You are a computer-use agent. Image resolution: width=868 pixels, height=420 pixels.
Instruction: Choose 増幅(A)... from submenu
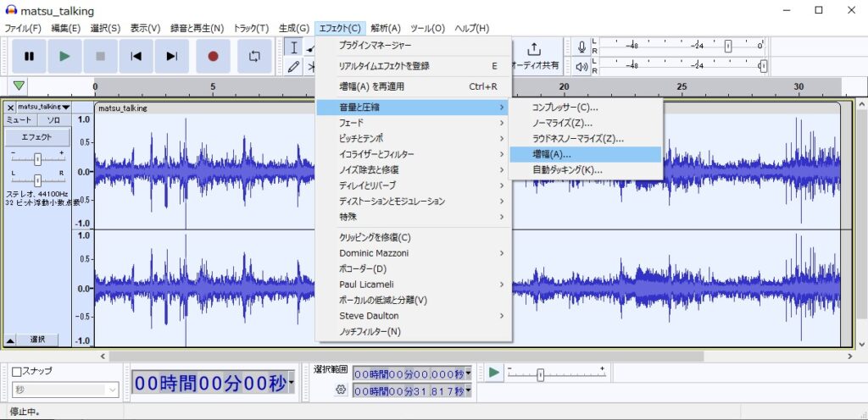586,154
